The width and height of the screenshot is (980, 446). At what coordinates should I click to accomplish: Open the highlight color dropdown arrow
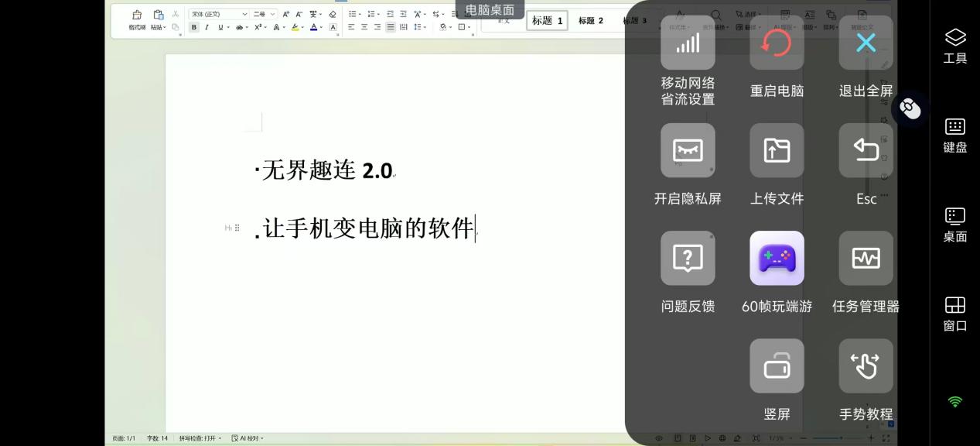(x=302, y=27)
